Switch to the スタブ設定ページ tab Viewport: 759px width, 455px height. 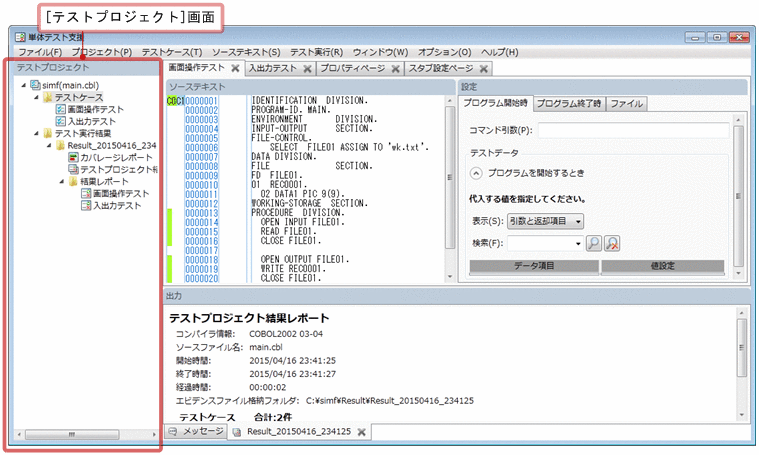point(440,69)
